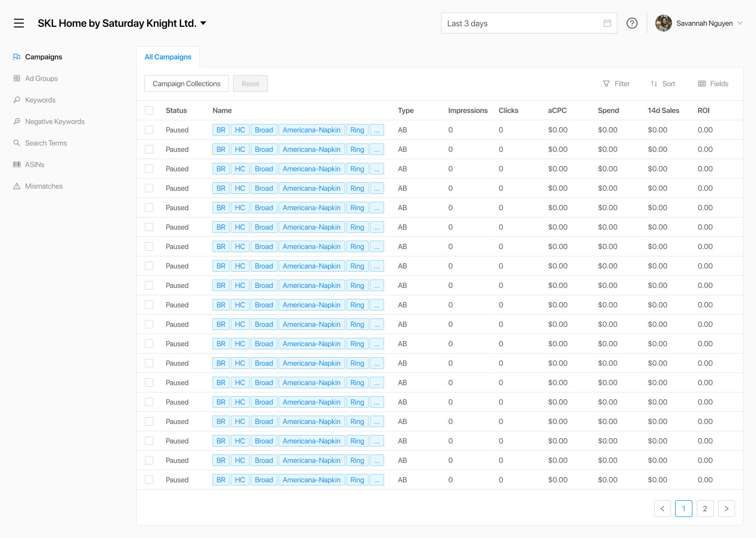This screenshot has width=756, height=538.
Task: Click the Campaign Collections button
Action: point(186,84)
